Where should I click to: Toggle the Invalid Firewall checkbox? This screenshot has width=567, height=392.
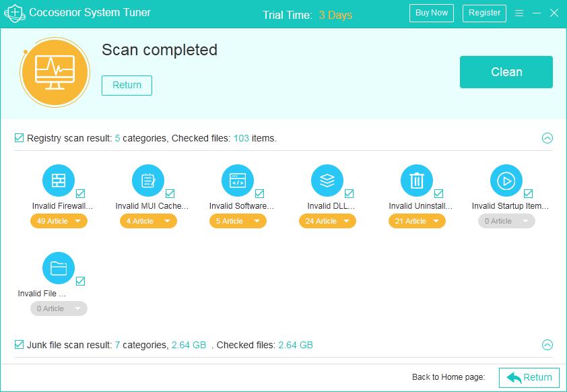[81, 193]
